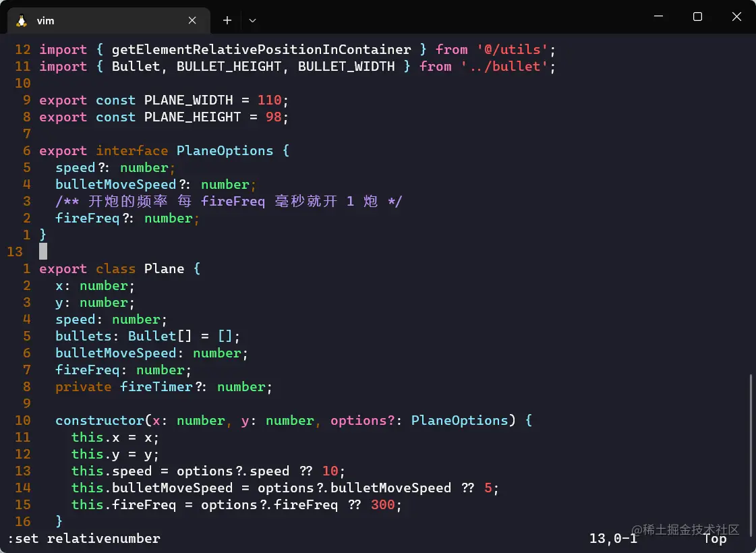Click the PLANE_HEIGHT constant name
This screenshot has height=553, width=756.
(192, 117)
